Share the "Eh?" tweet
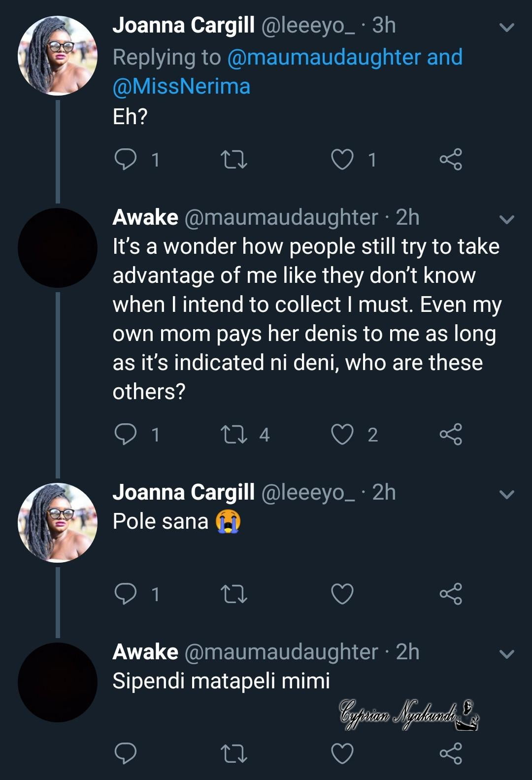Screen dimensions: 532x780 point(451,160)
